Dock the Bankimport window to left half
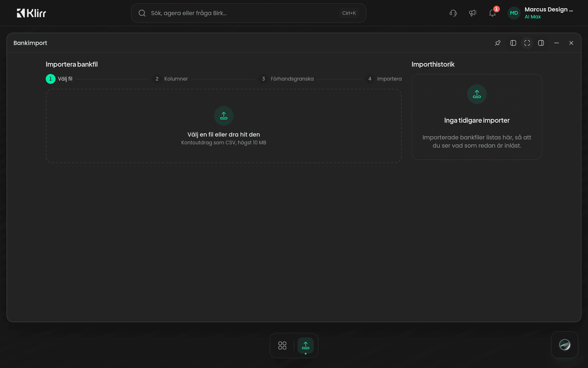Screen dimensions: 588x368 tap(513, 43)
